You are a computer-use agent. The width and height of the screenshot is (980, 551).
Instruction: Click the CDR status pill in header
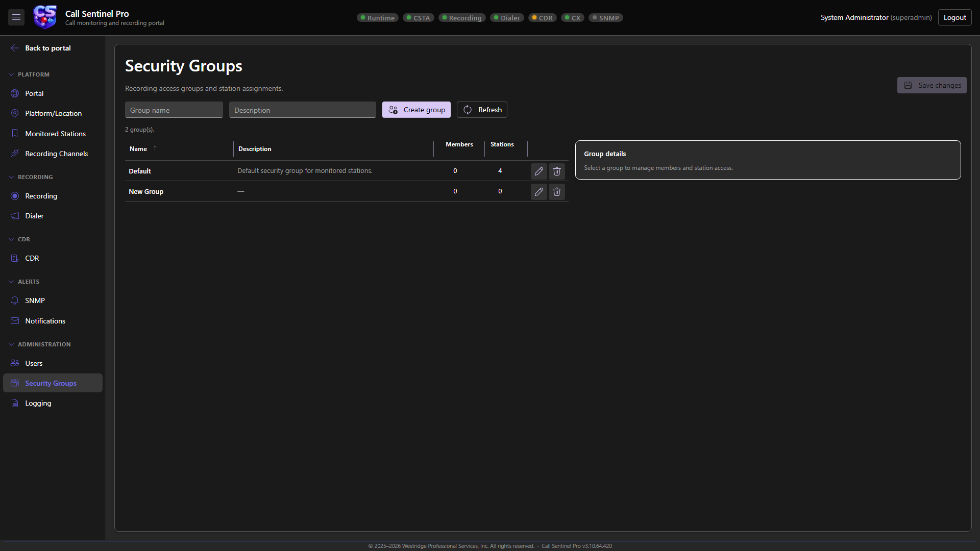click(542, 18)
